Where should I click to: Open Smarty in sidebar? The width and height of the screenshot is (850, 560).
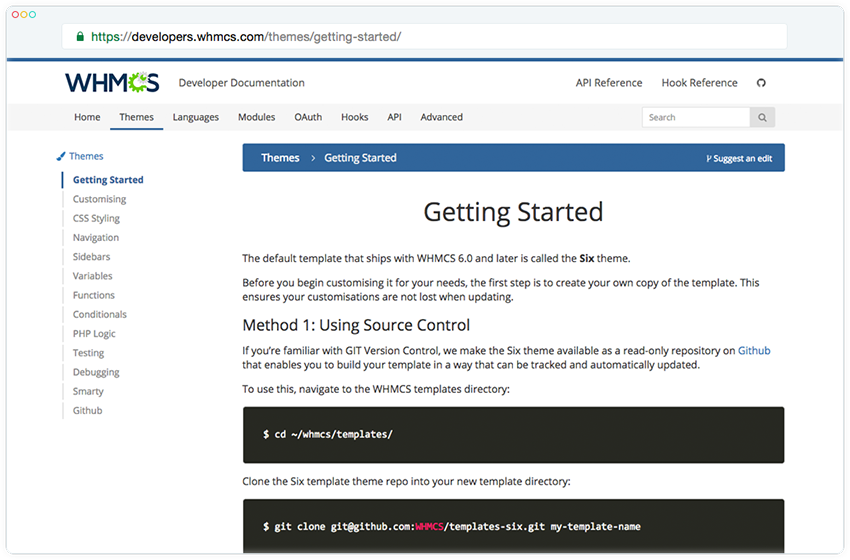[x=88, y=391]
